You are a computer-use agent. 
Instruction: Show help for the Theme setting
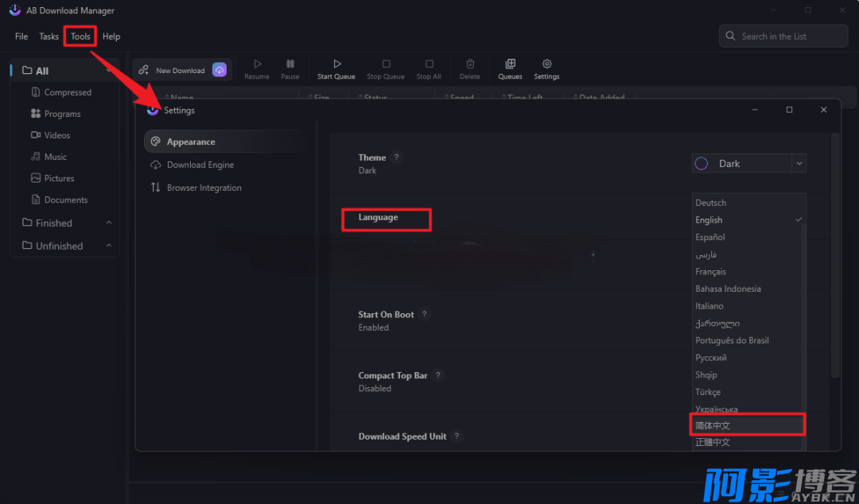point(397,157)
